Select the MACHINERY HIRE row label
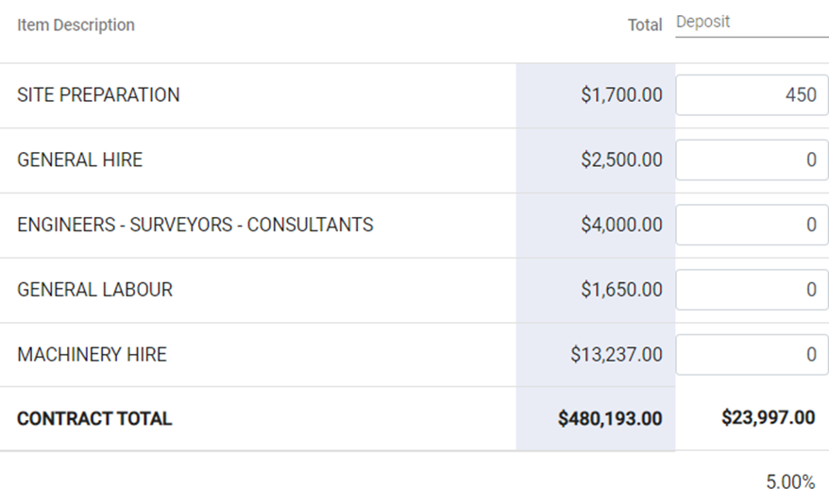This screenshot has height=504, width=829. (92, 355)
